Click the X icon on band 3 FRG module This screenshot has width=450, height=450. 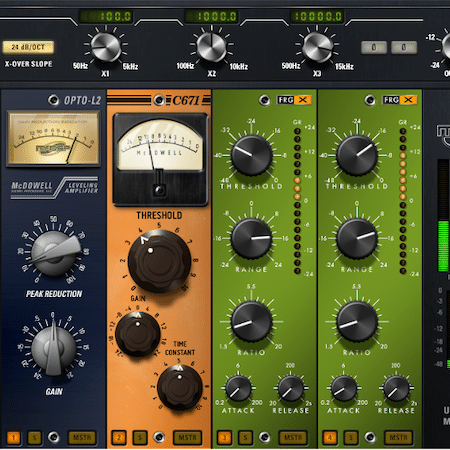(x=303, y=100)
